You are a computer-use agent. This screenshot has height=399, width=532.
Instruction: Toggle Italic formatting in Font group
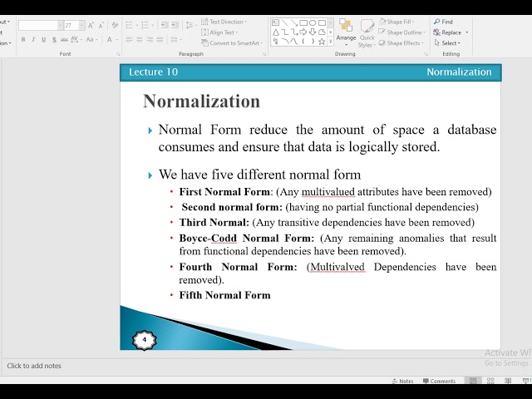tap(33, 39)
